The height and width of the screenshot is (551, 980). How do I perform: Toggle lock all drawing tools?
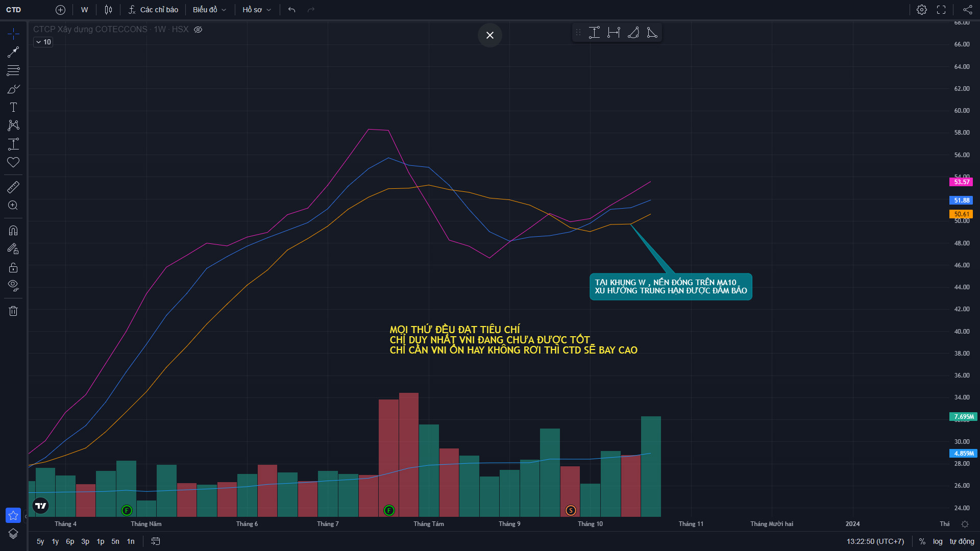(x=13, y=267)
